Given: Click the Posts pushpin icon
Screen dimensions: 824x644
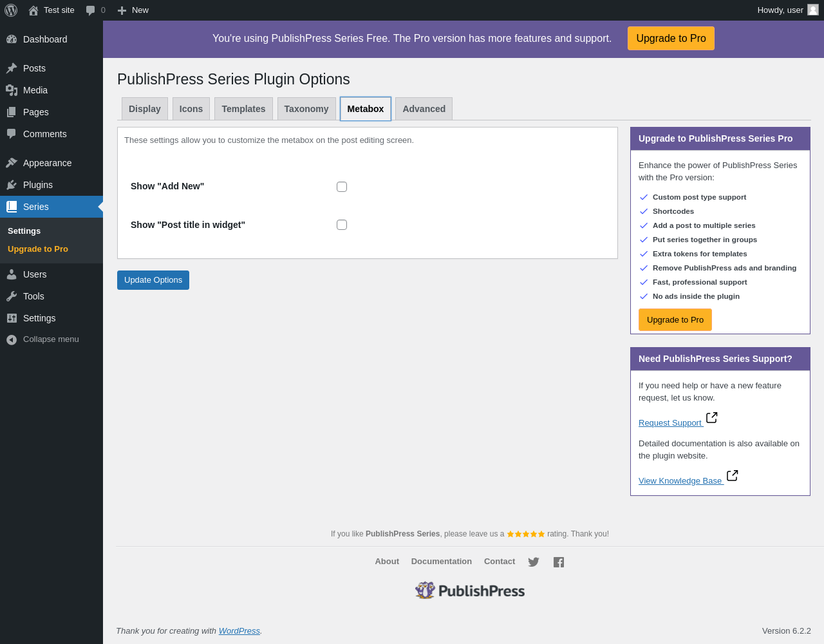Looking at the screenshot, I should [12, 68].
